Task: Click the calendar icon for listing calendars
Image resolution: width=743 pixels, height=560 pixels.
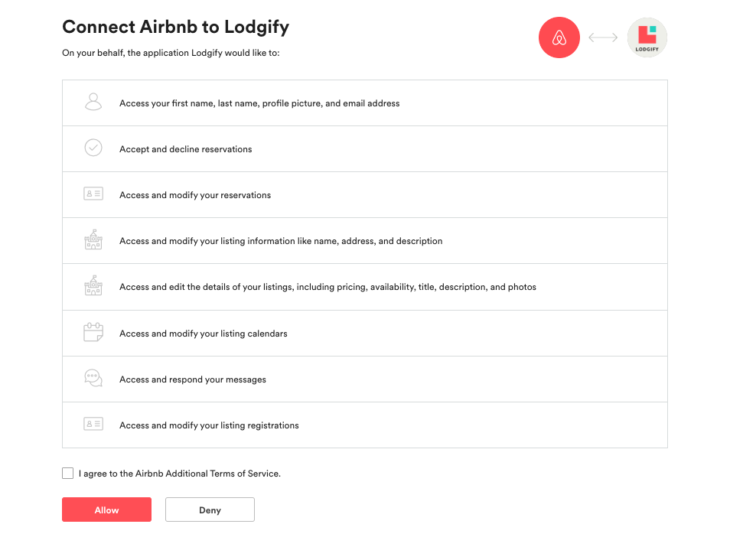Action: tap(93, 333)
